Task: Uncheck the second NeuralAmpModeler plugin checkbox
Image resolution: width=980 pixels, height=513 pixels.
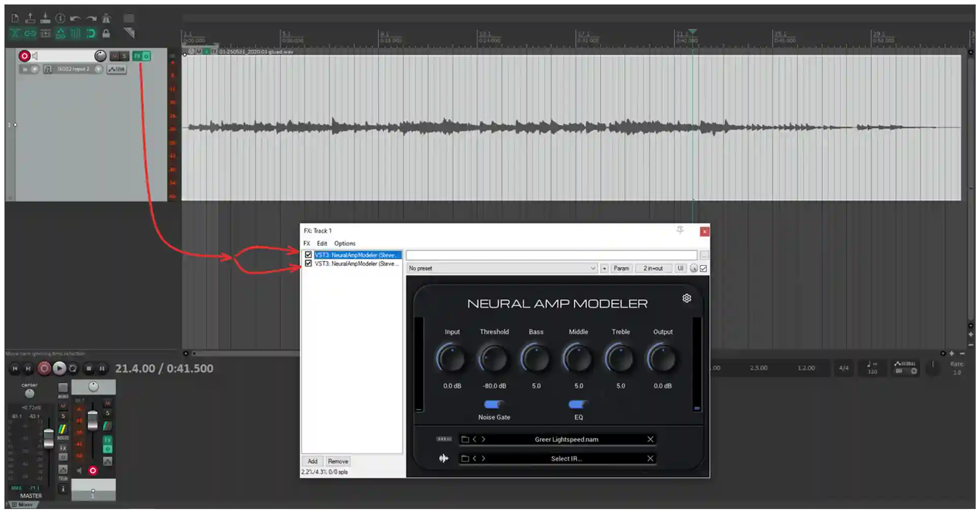Action: pos(308,264)
